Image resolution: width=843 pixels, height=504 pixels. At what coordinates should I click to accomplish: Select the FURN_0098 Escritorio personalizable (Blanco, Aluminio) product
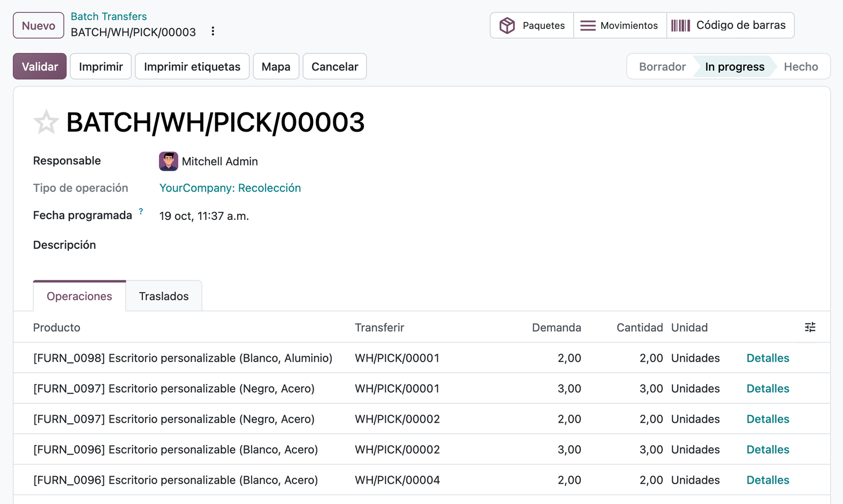coord(183,358)
